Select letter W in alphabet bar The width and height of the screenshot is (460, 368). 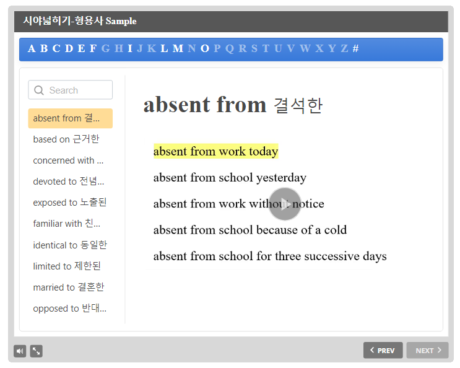305,49
